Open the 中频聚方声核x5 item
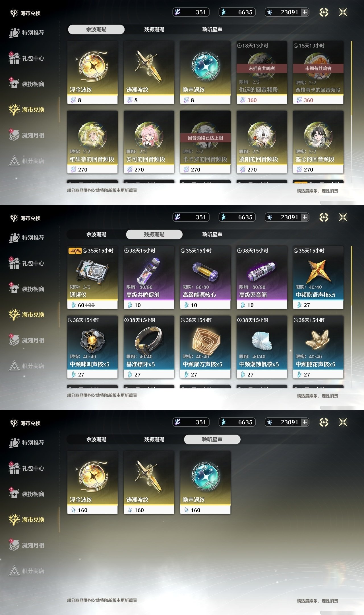 point(205,347)
